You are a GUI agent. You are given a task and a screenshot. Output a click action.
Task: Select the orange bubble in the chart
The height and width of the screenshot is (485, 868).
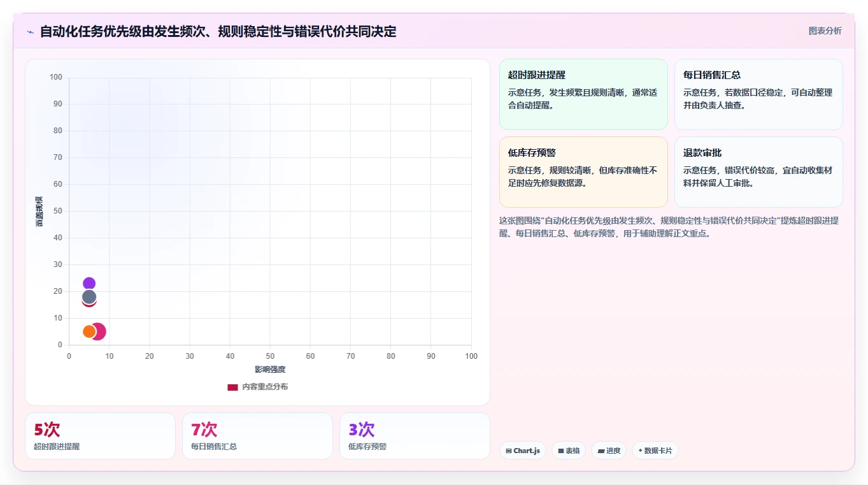(89, 331)
